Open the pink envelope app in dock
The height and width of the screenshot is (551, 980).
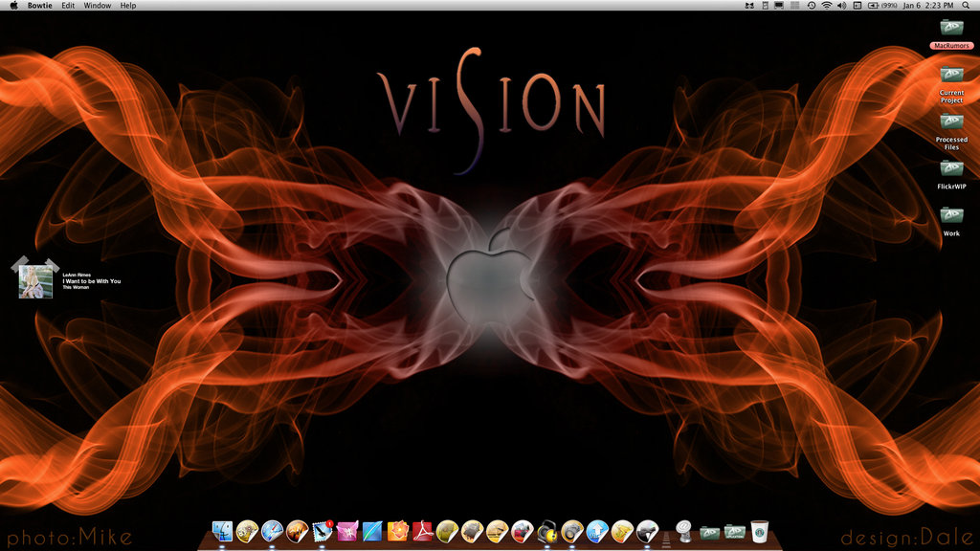(346, 531)
